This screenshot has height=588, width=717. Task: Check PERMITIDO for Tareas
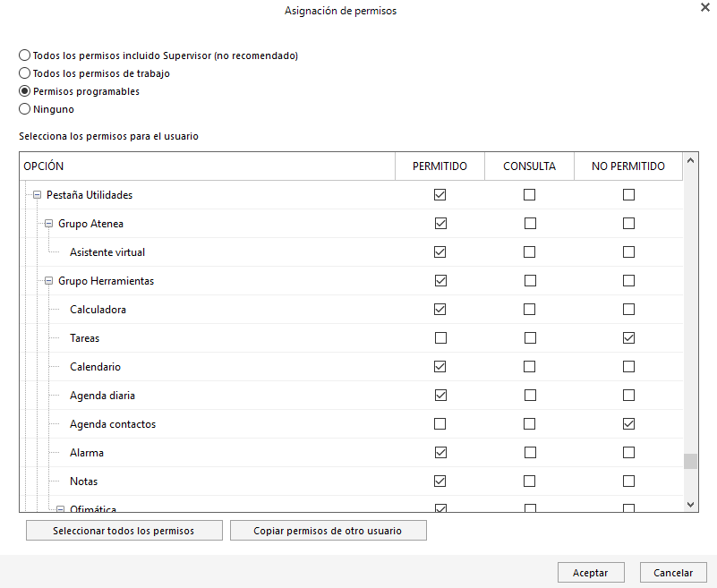(440, 338)
